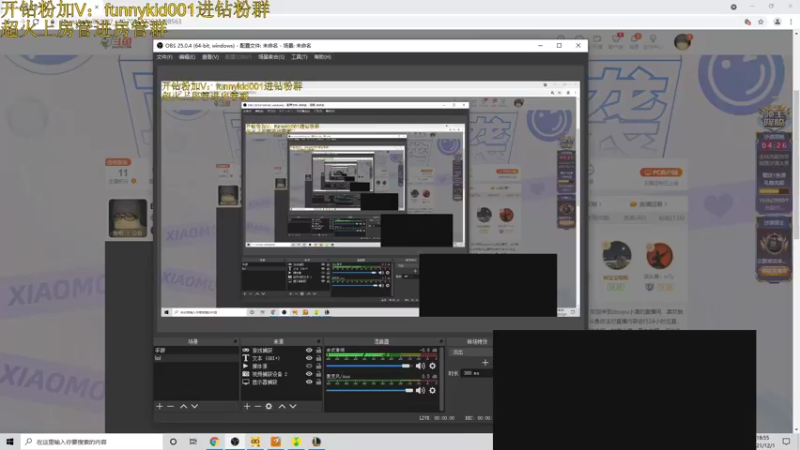Screen dimensions: 800x450
Task: Mute the microphone/Aux speaker icon
Action: [x=420, y=390]
